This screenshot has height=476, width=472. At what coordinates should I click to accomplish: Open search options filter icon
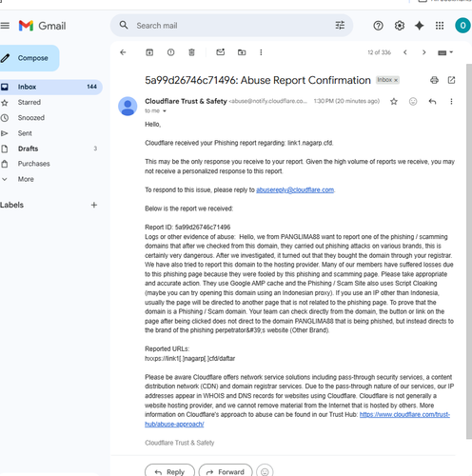tap(340, 26)
